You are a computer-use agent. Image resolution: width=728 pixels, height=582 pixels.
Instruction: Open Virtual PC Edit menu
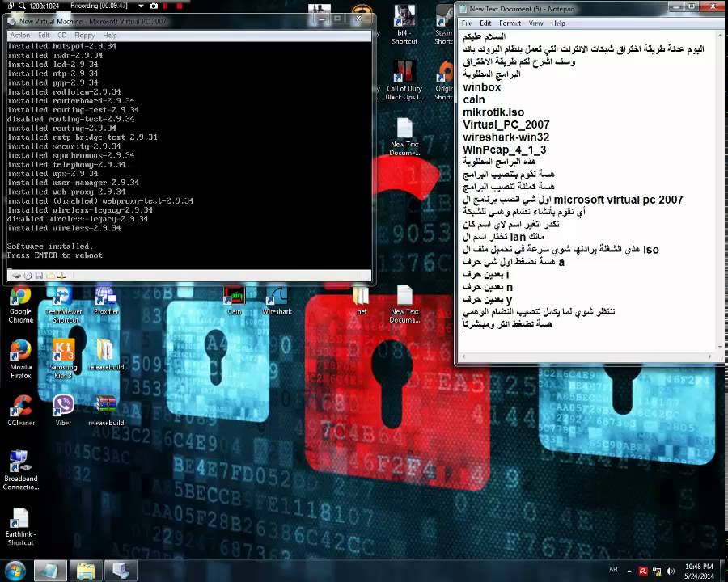pyautogui.click(x=44, y=36)
